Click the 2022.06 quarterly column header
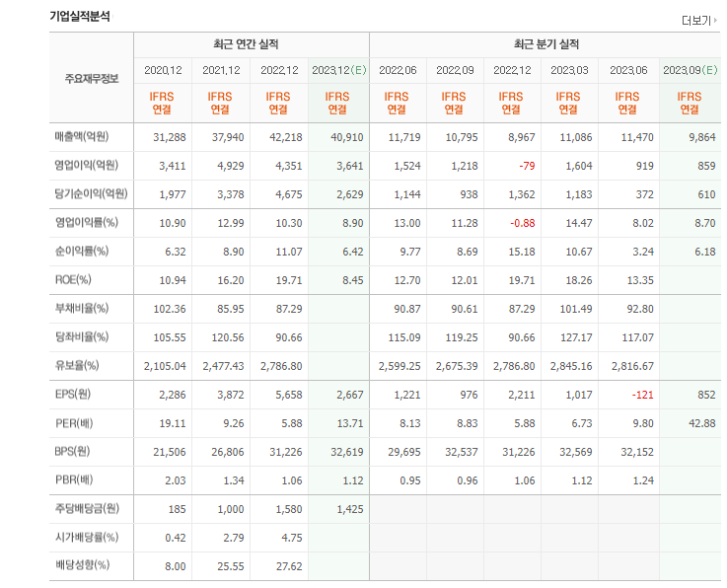 [398, 70]
